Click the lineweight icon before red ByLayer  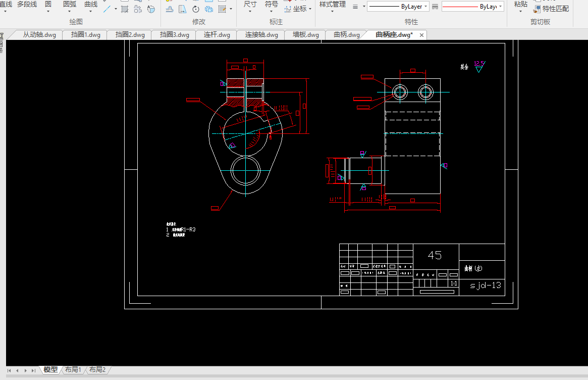pyautogui.click(x=435, y=7)
